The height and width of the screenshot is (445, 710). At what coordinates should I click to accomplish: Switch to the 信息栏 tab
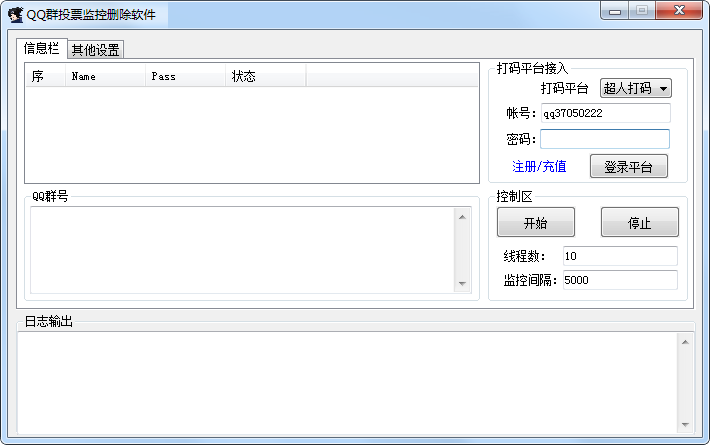coord(41,48)
